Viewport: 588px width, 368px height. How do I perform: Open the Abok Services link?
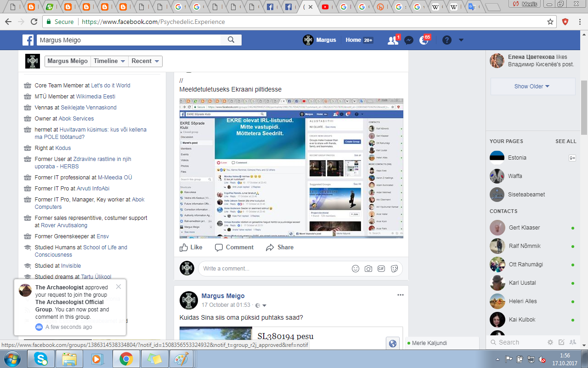(x=76, y=119)
